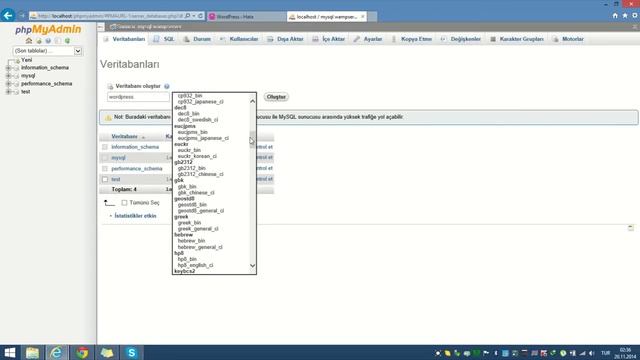Click İstatistikler etkin link
Viewport: 640px width, 360px height.
coord(135,216)
